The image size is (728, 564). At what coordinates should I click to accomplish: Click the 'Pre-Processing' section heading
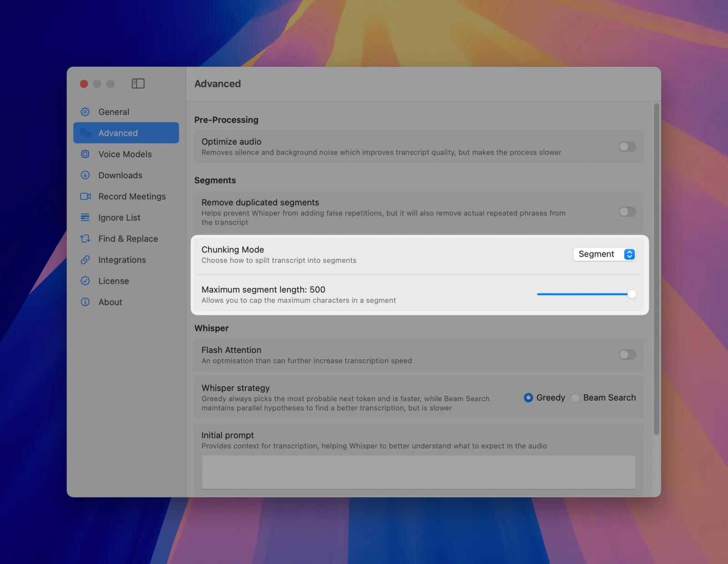point(226,120)
